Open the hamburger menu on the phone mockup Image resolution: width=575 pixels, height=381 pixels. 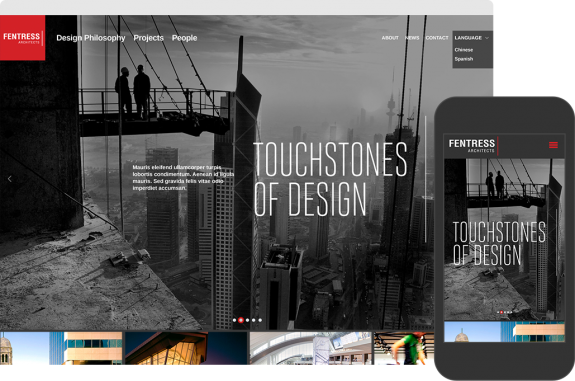(553, 145)
